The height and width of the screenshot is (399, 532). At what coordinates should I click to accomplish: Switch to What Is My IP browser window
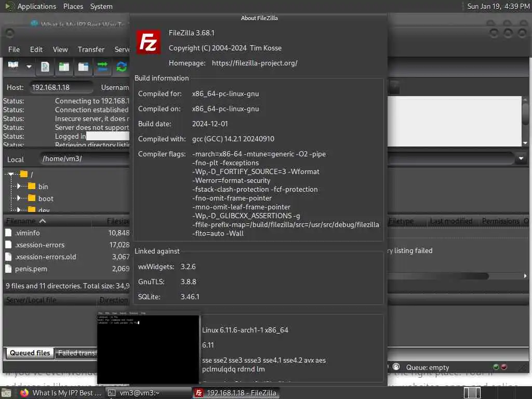coord(60,393)
